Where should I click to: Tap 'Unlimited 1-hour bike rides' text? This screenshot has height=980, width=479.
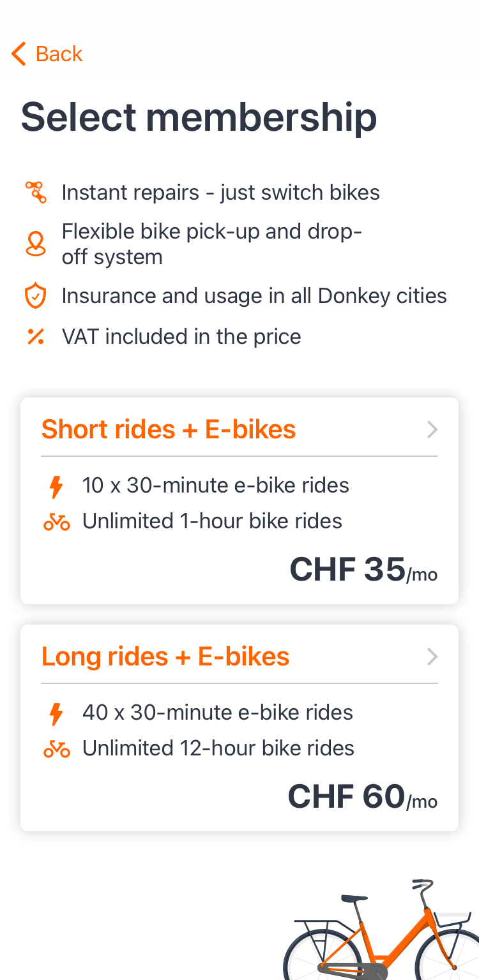click(212, 521)
